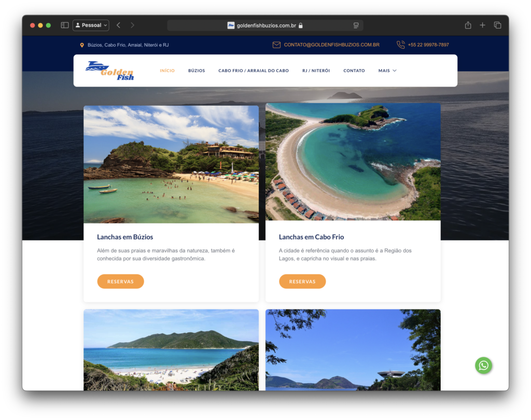The image size is (531, 420).
Task: Click the site favicon in the address bar
Action: pos(231,25)
